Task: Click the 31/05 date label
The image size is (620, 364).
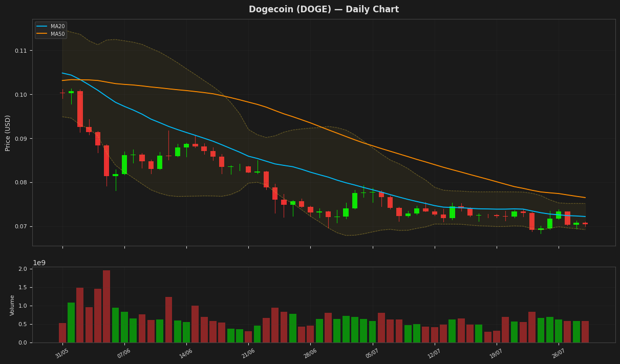Action: point(62,353)
